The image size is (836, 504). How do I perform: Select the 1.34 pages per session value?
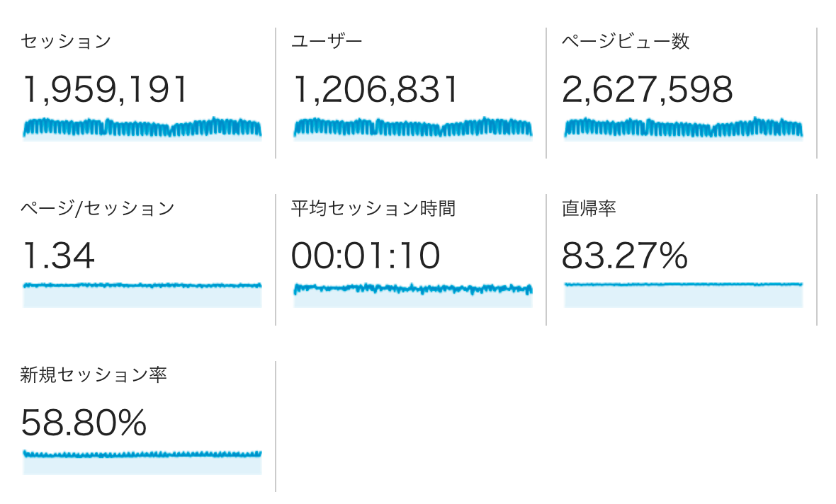click(x=59, y=256)
